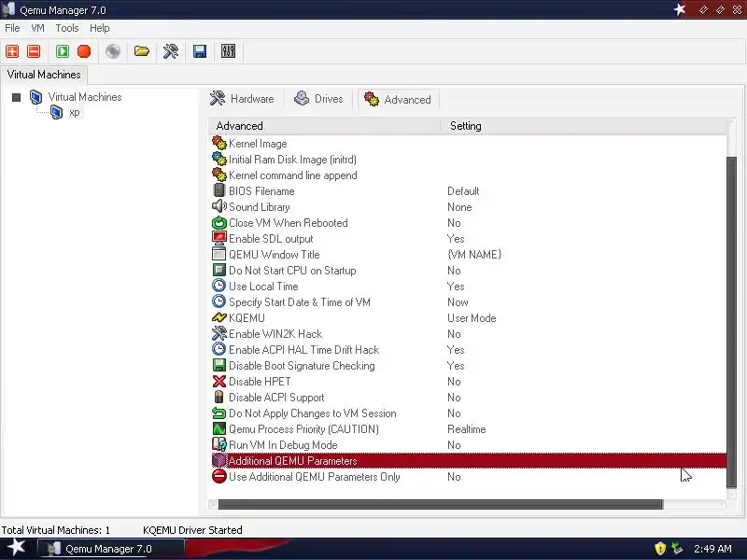Click the red minus delete VM toolbar icon
The height and width of the screenshot is (560, 747).
click(34, 51)
